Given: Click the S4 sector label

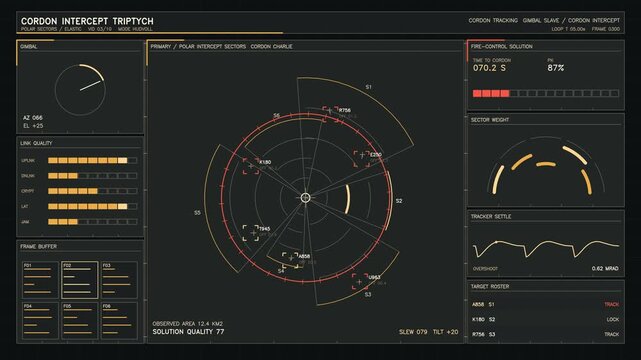Looking at the screenshot, I should click(x=281, y=271).
